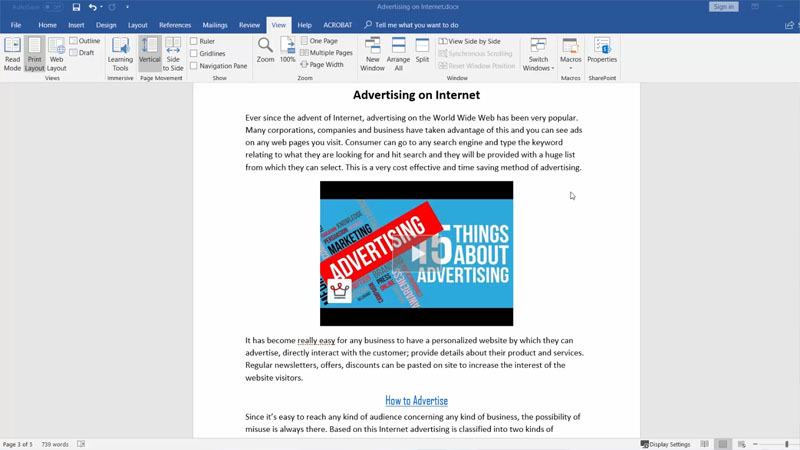The image size is (800, 450).
Task: Follow the How to Advertise link
Action: pos(416,401)
